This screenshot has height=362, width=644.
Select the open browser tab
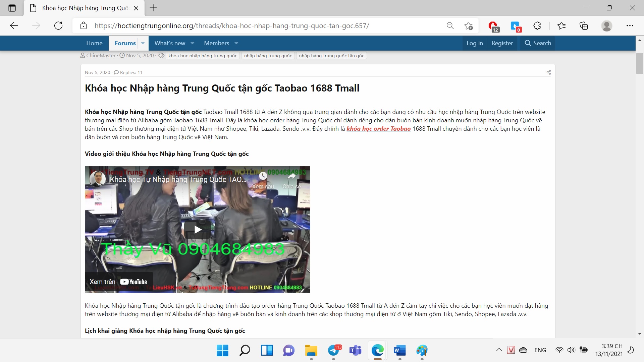click(80, 8)
